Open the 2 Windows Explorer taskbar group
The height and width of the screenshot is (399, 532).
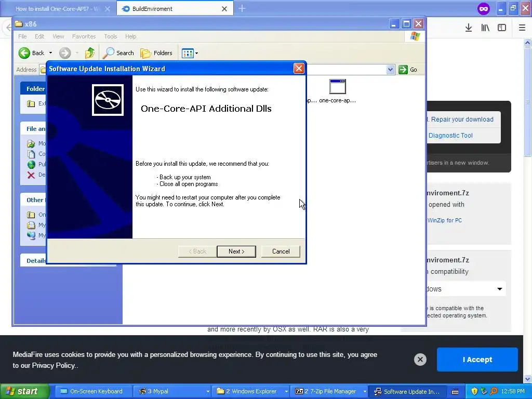point(251,391)
